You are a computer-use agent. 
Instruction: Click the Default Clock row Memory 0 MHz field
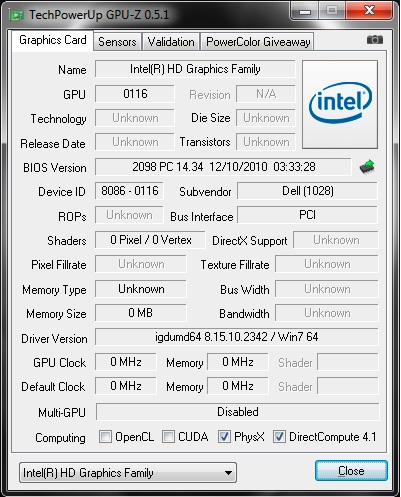[238, 386]
